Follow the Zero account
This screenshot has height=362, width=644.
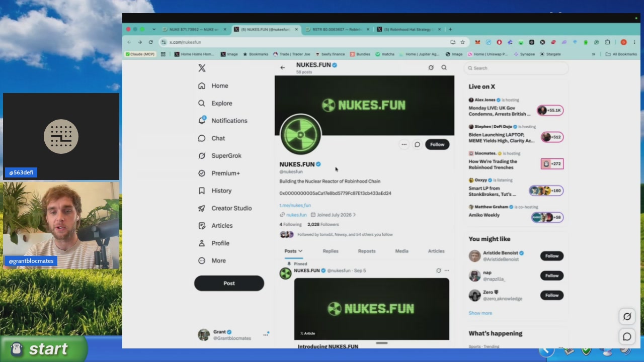point(552,295)
